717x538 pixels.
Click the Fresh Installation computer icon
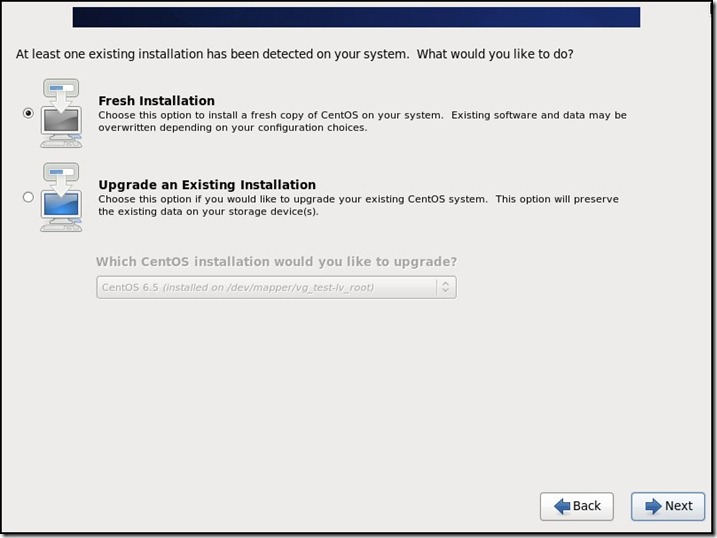pyautogui.click(x=62, y=112)
